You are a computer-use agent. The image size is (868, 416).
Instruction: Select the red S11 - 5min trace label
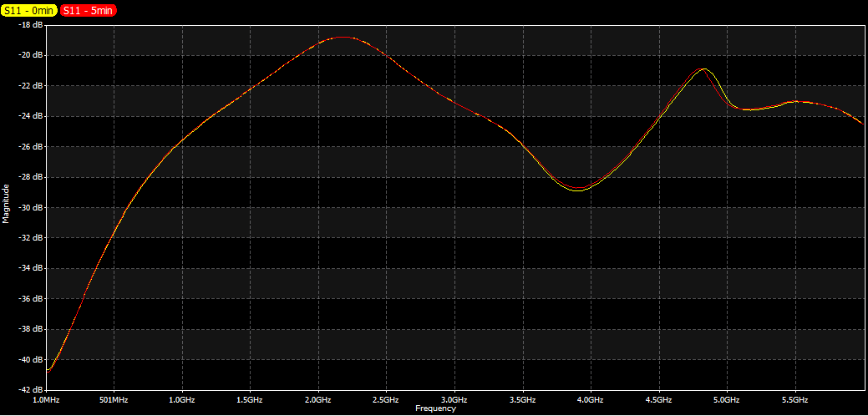(89, 11)
